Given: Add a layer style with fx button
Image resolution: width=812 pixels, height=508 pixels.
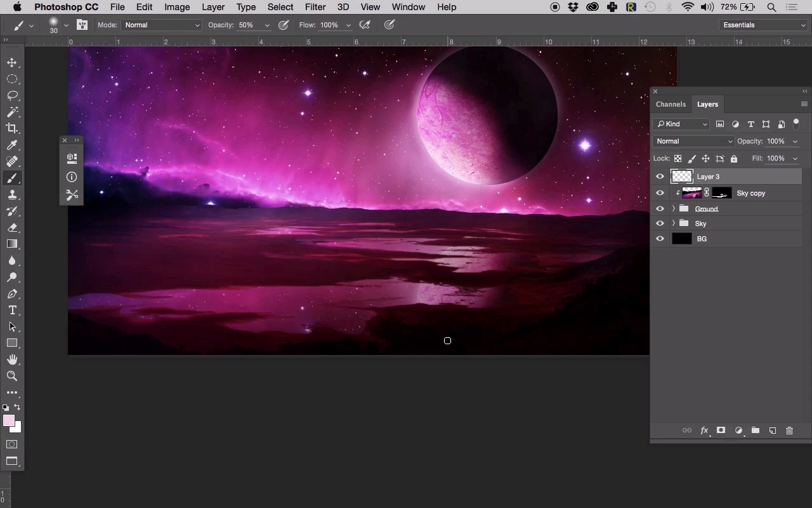Looking at the screenshot, I should (704, 431).
